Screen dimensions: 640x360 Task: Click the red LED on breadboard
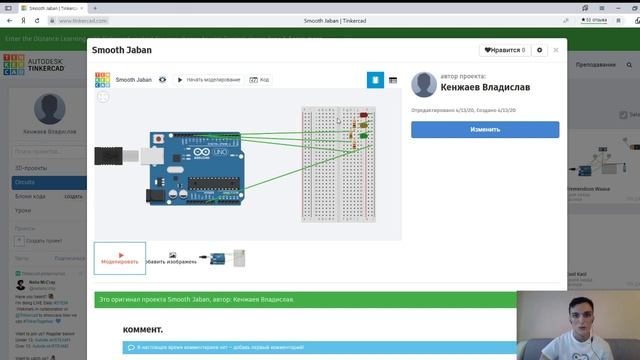tap(363, 115)
